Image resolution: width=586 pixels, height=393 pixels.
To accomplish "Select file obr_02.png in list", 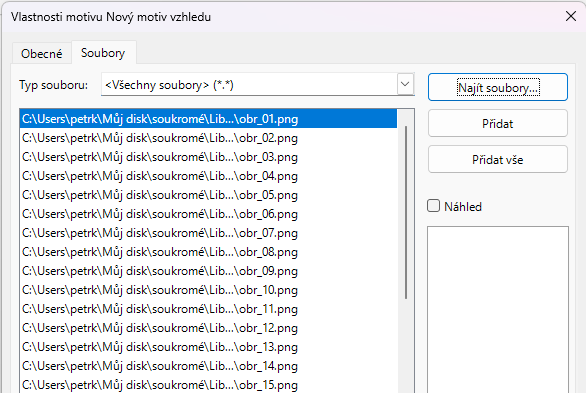I will [209, 138].
